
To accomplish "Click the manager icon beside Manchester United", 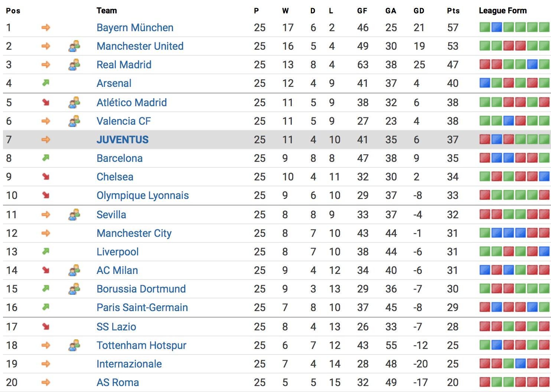I will 74,46.
